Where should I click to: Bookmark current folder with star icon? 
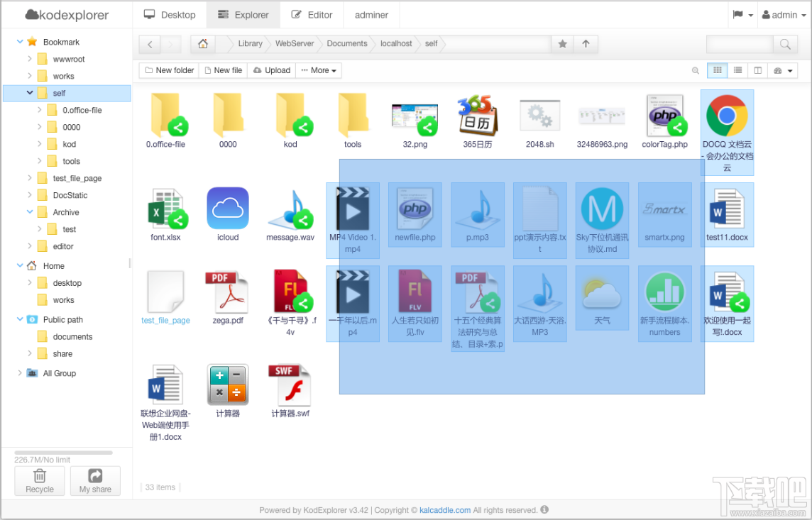click(x=562, y=44)
